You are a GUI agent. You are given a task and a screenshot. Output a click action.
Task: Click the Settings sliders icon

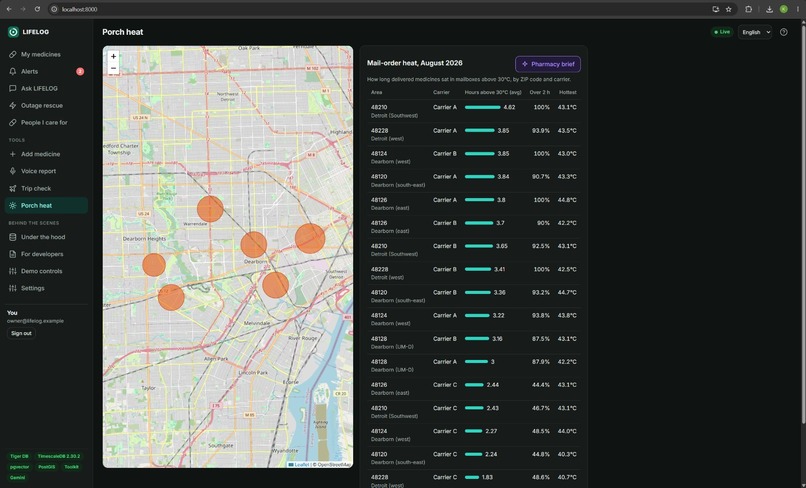(x=13, y=288)
